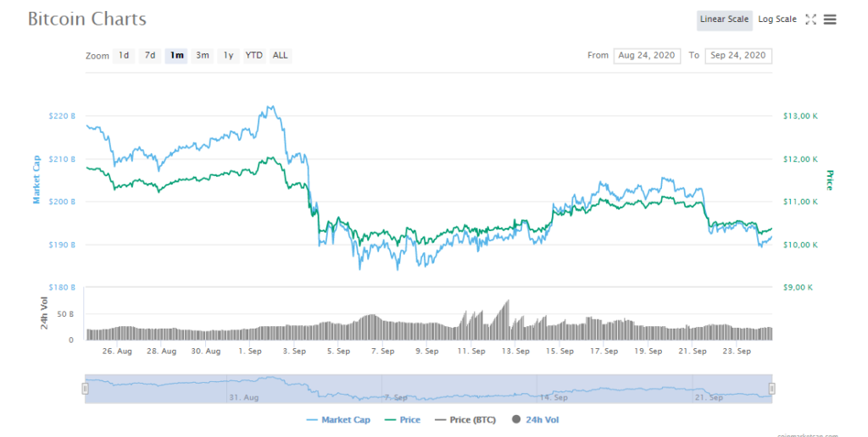This screenshot has height=437, width=868.
Task: Switch chart to Linear Scale
Action: click(x=724, y=19)
